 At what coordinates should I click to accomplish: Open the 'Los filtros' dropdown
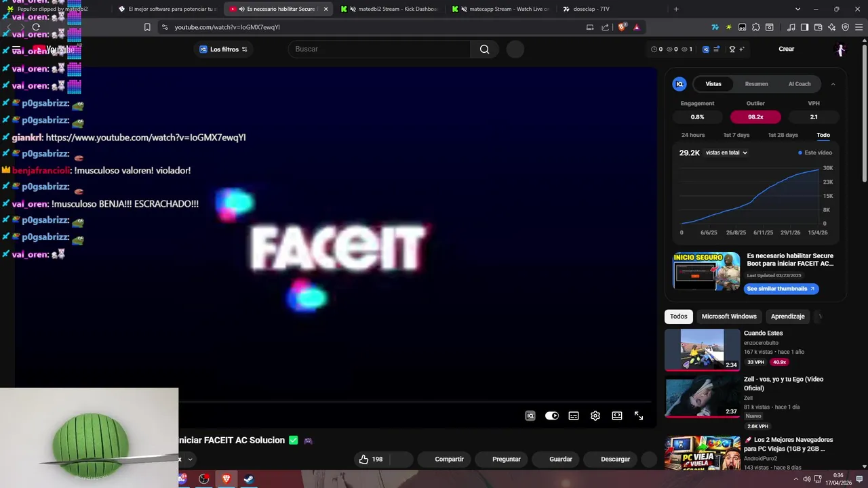click(x=224, y=49)
